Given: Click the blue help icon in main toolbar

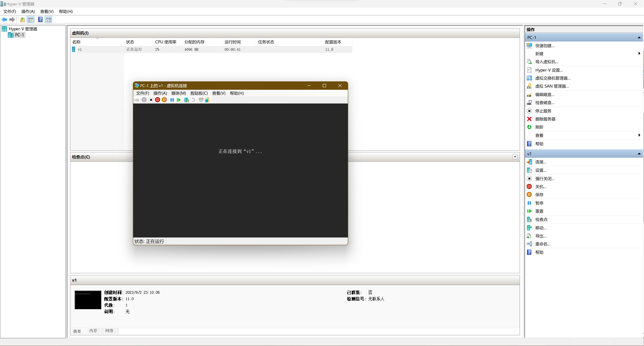Looking at the screenshot, I should [x=40, y=20].
